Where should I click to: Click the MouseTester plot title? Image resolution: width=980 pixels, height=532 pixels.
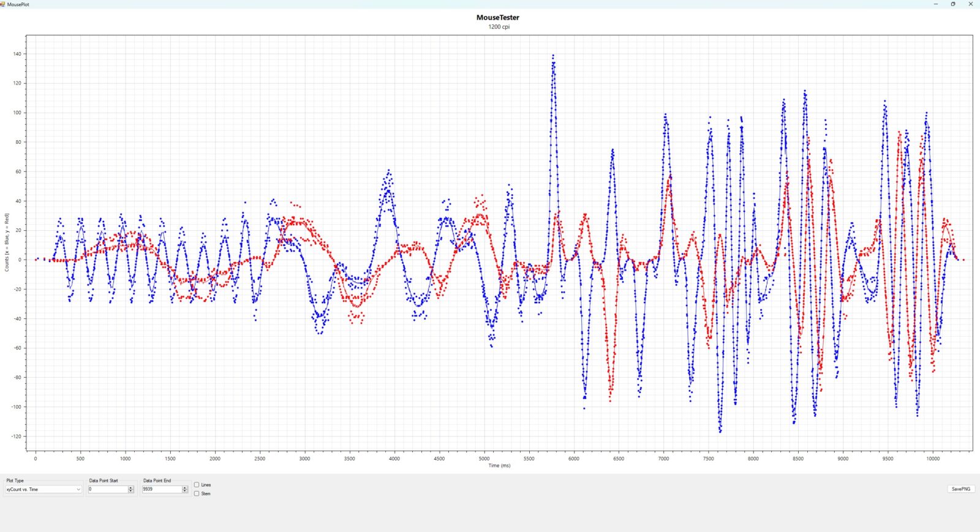click(497, 18)
